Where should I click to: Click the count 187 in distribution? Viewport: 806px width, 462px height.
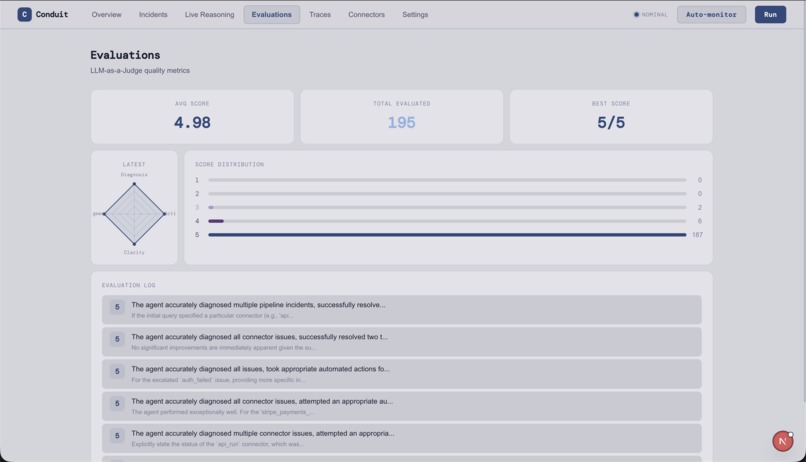[x=697, y=235]
